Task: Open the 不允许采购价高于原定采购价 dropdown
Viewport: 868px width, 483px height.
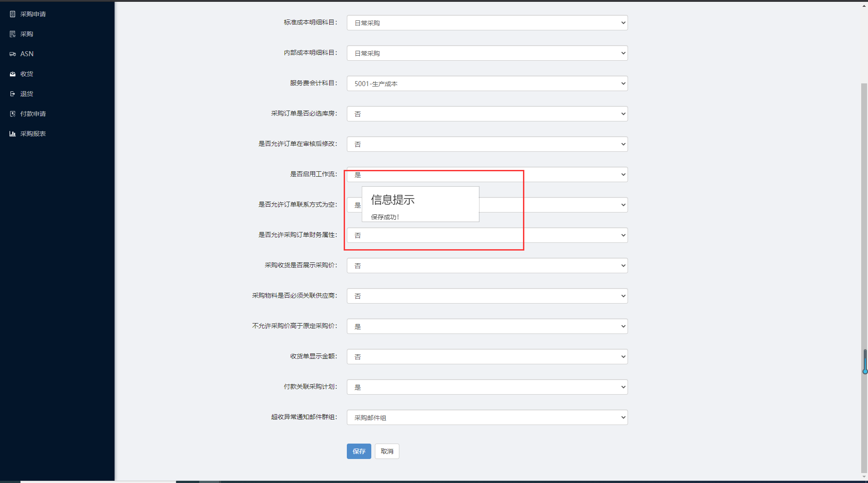Action: (487, 326)
